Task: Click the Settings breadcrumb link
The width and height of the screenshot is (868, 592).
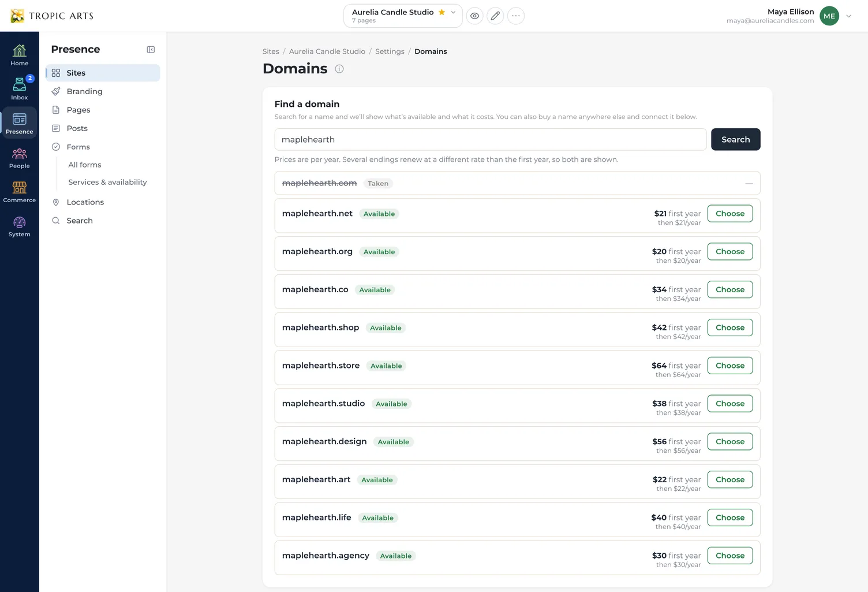Action: click(x=390, y=51)
